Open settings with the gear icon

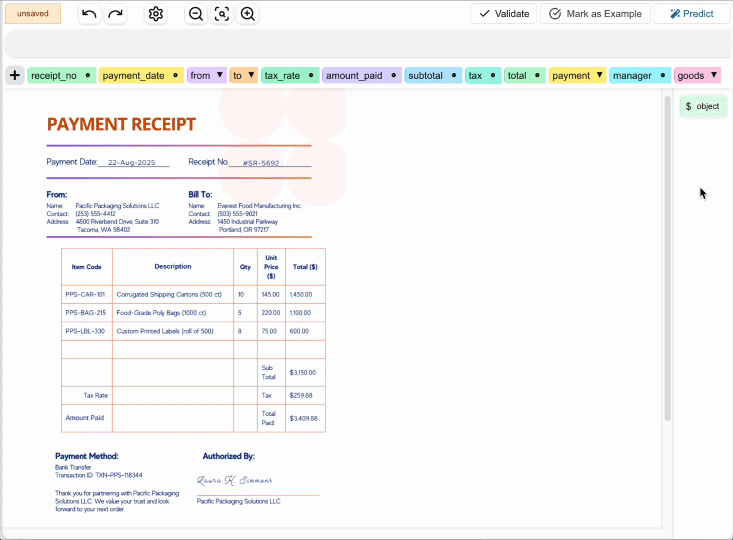tap(156, 14)
